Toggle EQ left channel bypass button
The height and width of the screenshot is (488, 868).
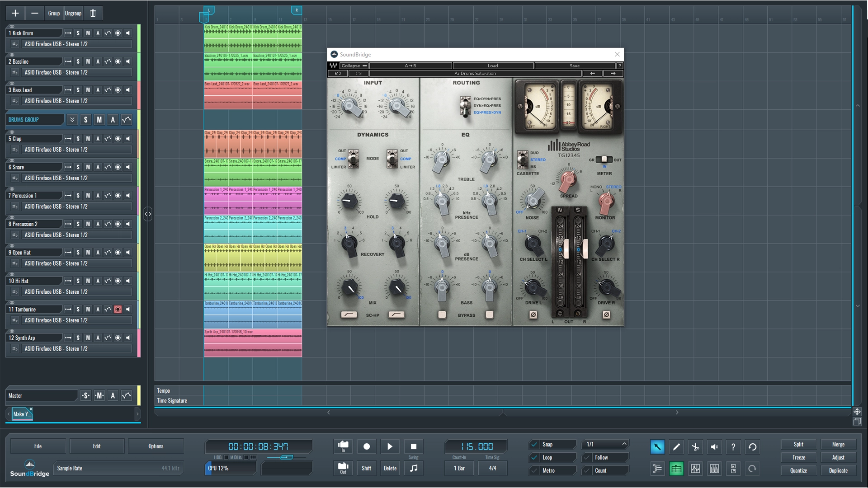point(442,314)
